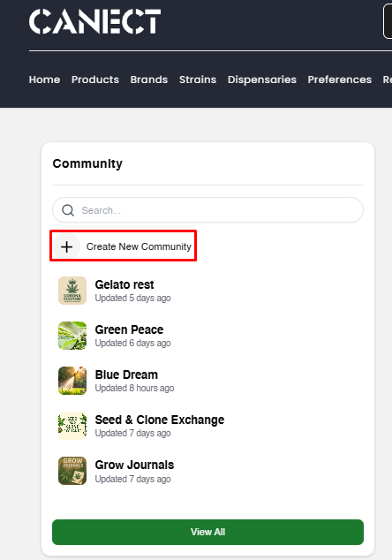
Task: Click the Grow Journals thumbnail
Action: [x=72, y=471]
